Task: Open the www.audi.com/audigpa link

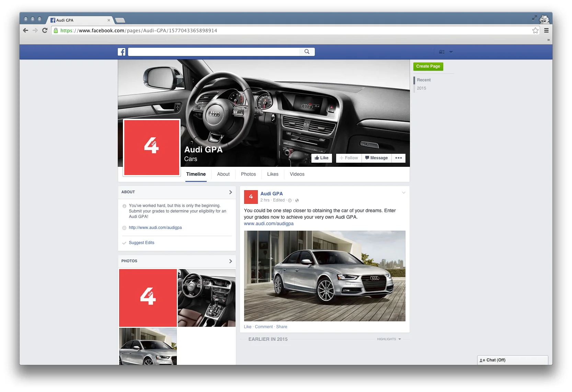Action: (x=269, y=223)
